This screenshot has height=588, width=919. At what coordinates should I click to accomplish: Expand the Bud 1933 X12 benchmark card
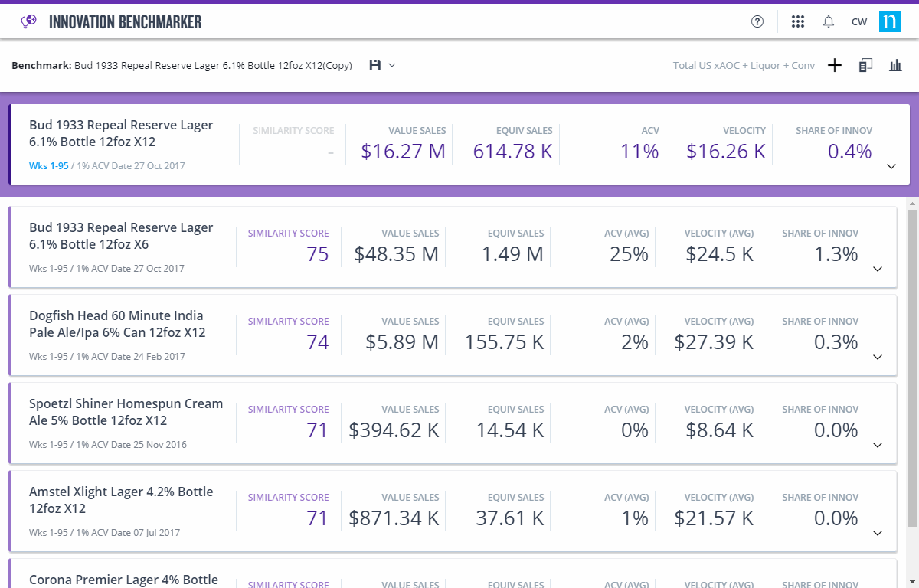(891, 166)
